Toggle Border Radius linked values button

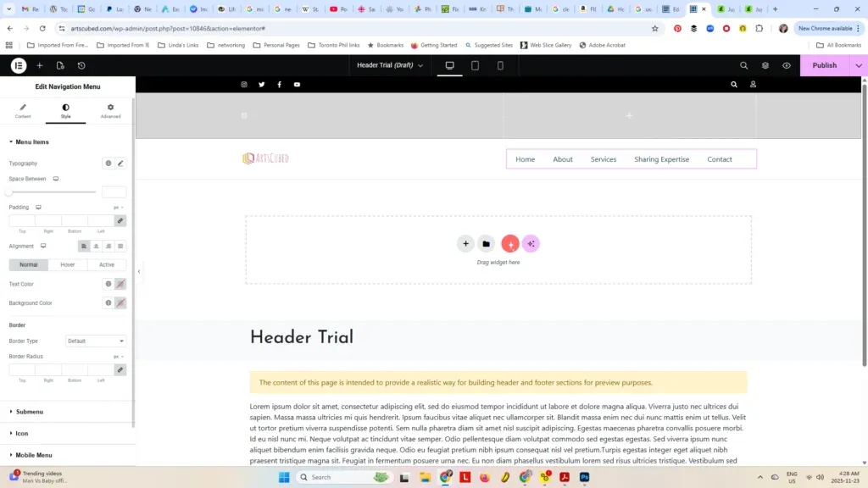tap(120, 370)
